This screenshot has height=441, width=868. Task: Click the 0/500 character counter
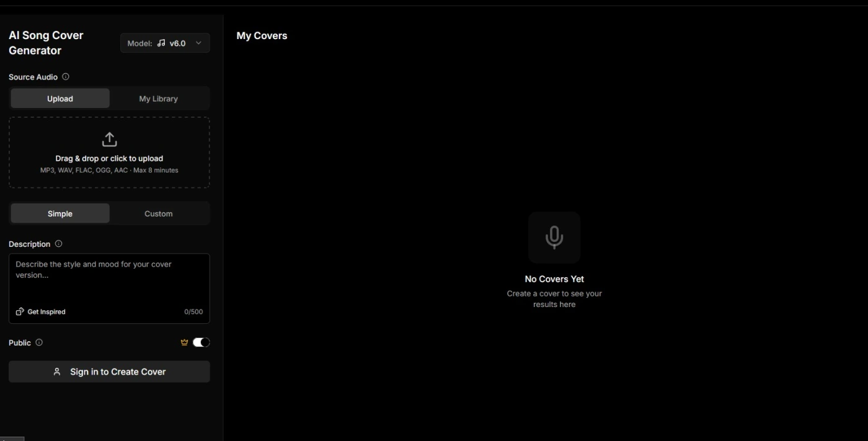pos(193,312)
